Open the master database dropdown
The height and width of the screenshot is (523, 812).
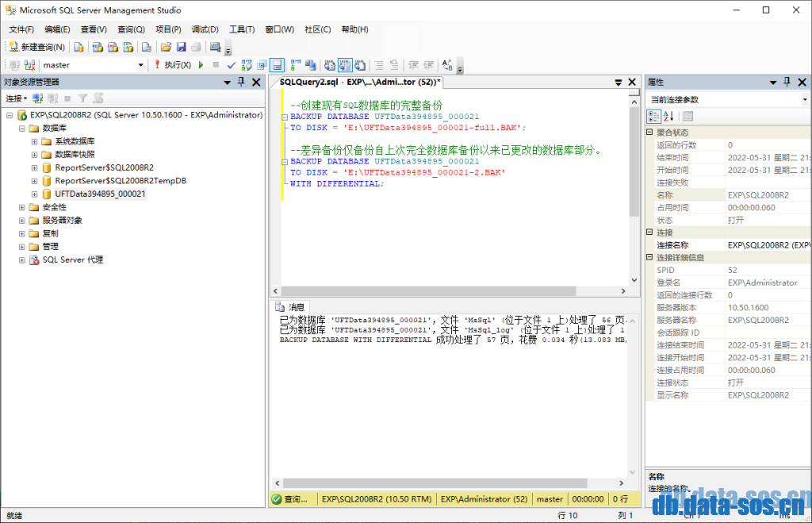(x=140, y=65)
